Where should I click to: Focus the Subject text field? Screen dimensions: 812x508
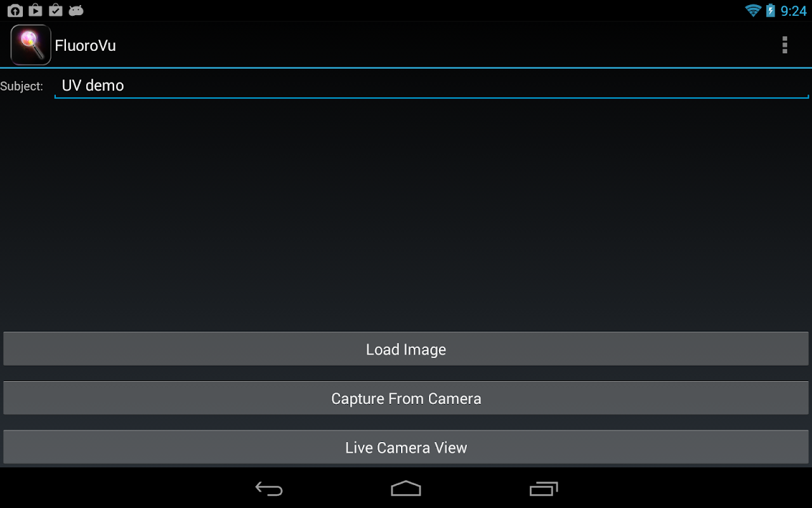(431, 86)
